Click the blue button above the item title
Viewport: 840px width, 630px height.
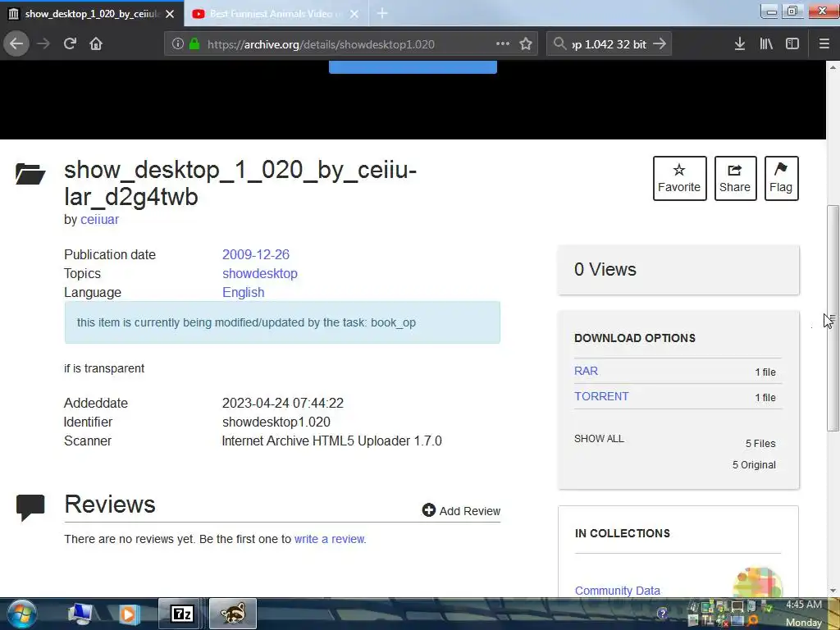click(413, 67)
